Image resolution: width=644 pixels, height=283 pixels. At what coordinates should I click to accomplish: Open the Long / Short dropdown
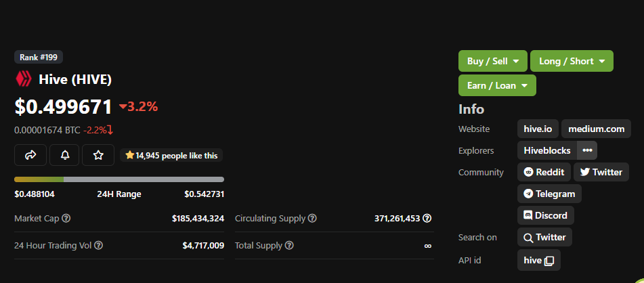point(572,61)
